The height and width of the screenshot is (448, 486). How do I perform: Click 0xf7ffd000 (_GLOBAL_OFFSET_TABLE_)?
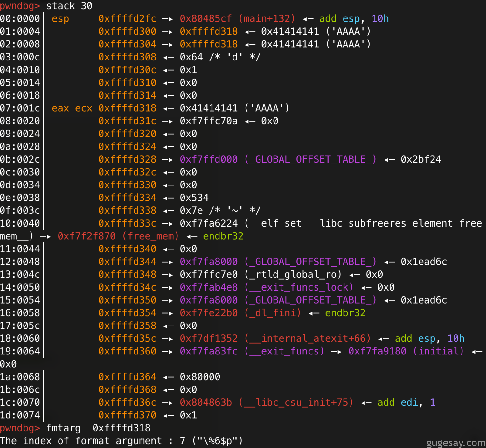click(278, 159)
